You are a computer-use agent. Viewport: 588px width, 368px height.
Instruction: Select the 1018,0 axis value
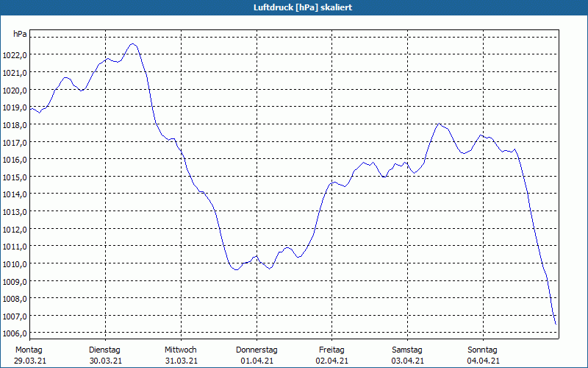click(15, 125)
